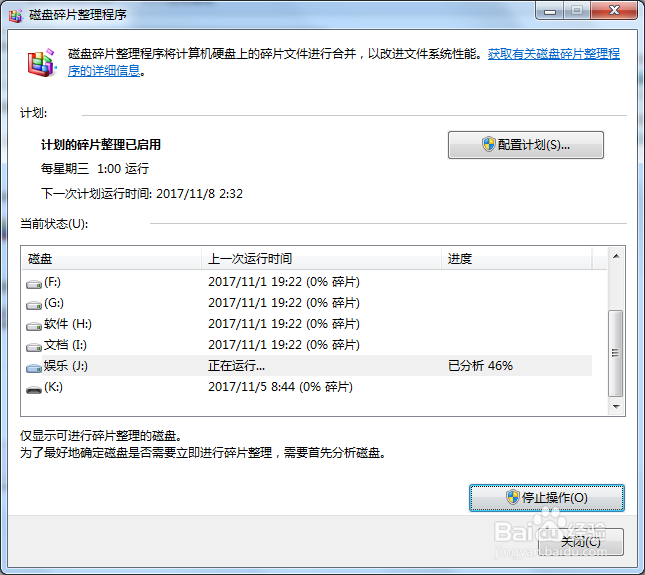Click the drive icon for 娱乐 (J:)
645x575 pixels.
pos(34,367)
